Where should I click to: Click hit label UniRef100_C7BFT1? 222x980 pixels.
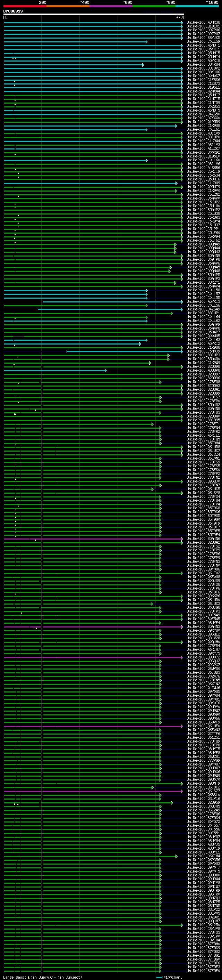click(203, 424)
